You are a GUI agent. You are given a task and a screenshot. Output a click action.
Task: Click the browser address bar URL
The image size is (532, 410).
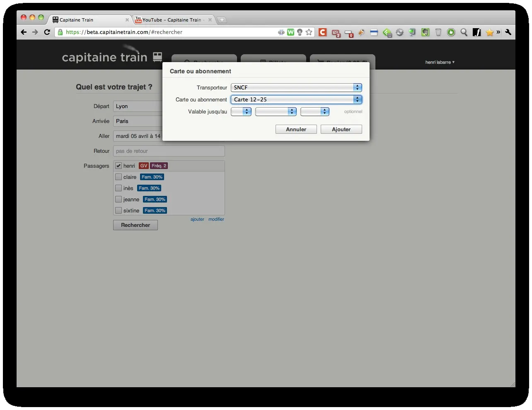pyautogui.click(x=124, y=32)
